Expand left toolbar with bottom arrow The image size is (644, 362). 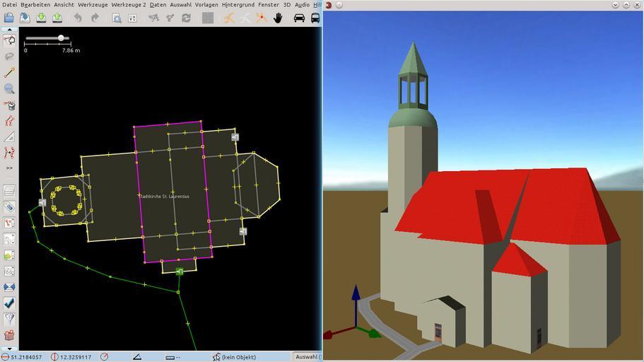[9, 348]
